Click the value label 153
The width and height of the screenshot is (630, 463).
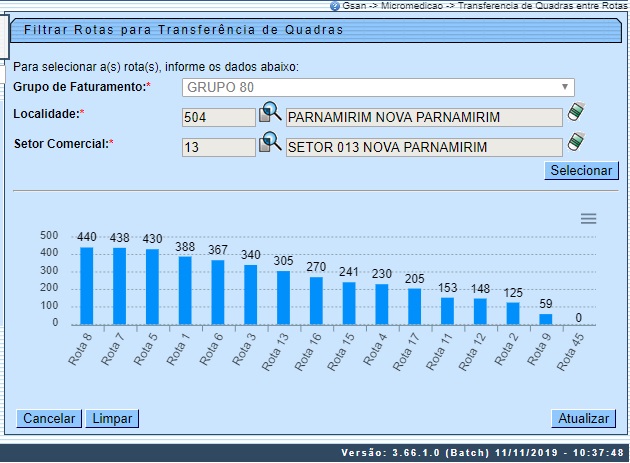point(448,288)
